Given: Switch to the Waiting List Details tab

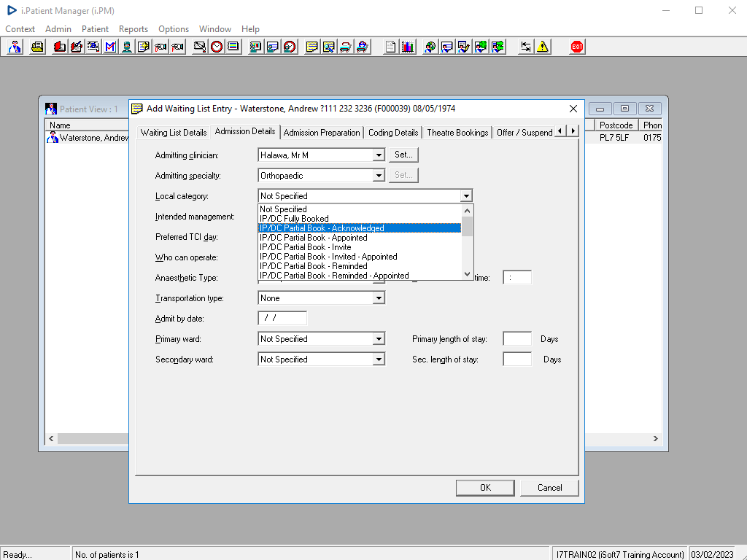Looking at the screenshot, I should (174, 133).
